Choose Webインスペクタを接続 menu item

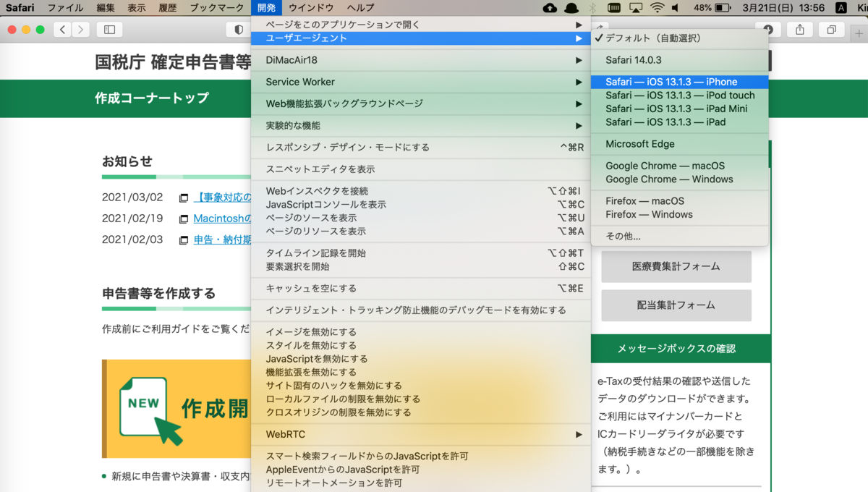(421, 191)
